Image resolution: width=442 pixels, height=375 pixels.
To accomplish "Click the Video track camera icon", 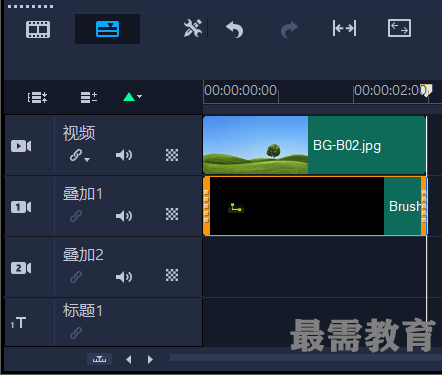I will [x=21, y=146].
